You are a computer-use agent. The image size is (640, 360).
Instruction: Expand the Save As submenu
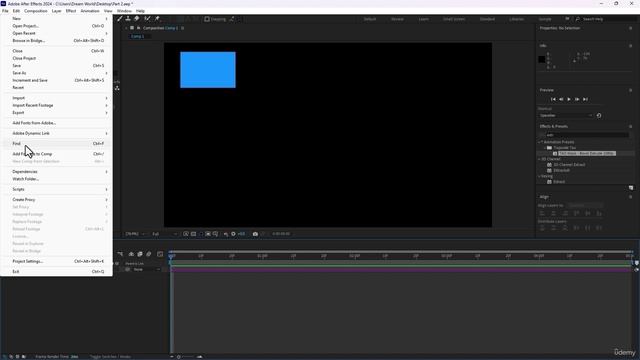click(56, 73)
